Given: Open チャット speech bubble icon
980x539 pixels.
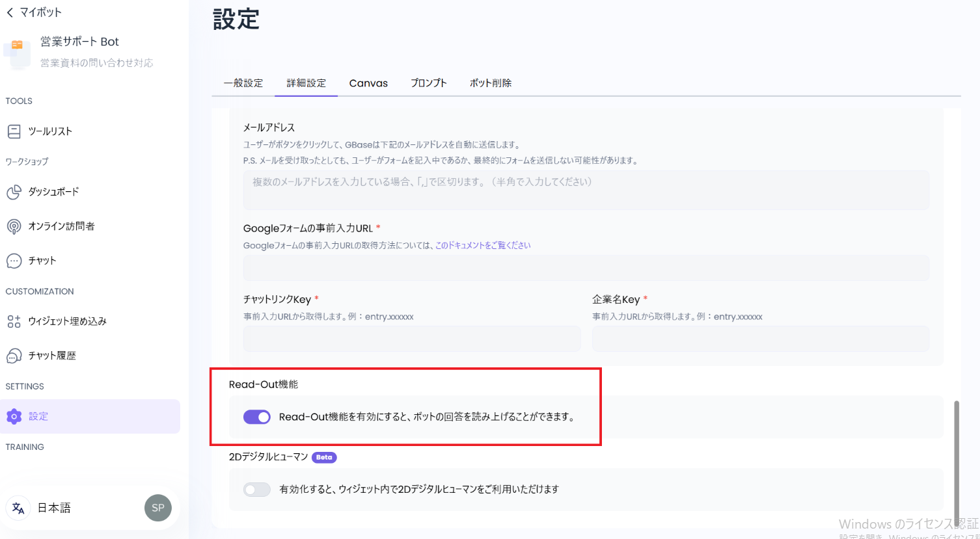Looking at the screenshot, I should [14, 261].
